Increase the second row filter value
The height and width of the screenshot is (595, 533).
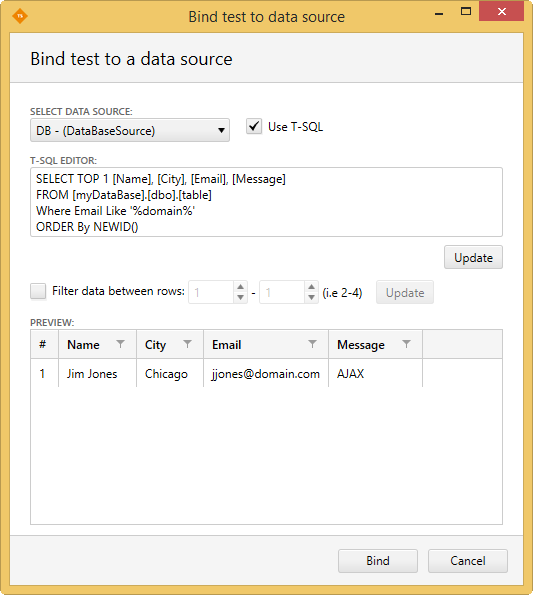pyautogui.click(x=311, y=287)
